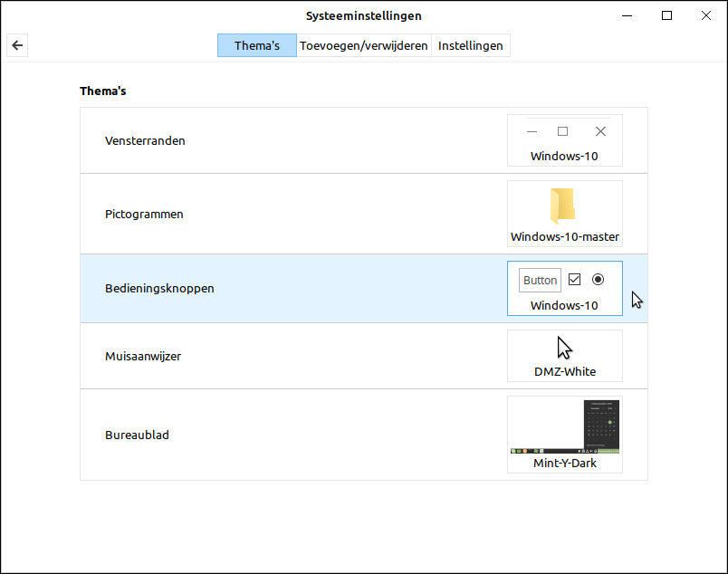The image size is (728, 574).
Task: Go back using the left arrow button
Action: click(x=16, y=45)
